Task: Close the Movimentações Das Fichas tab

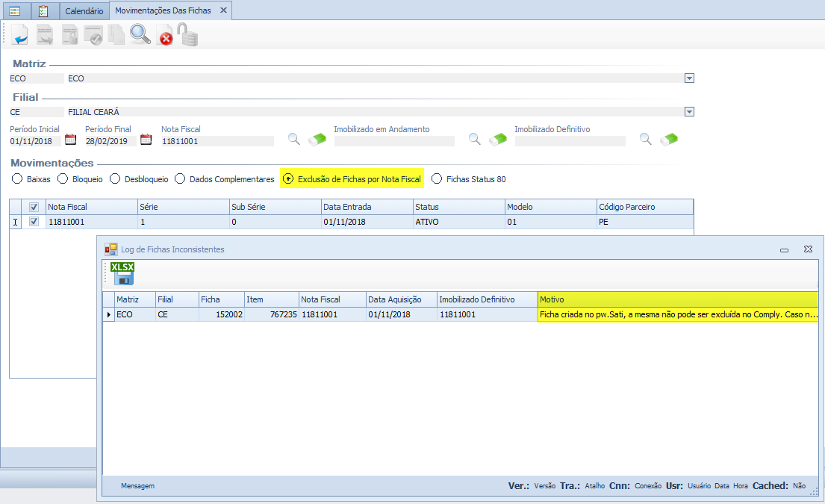Action: (223, 11)
